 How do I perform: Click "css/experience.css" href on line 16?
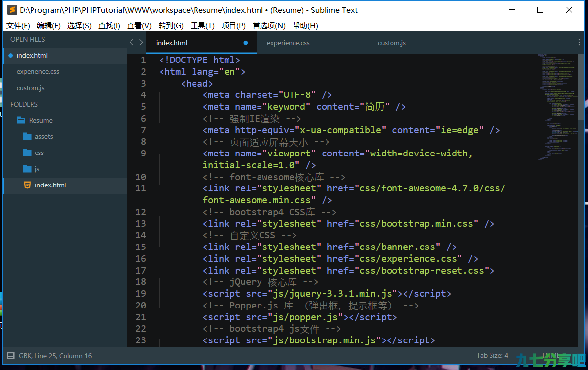pyautogui.click(x=408, y=259)
